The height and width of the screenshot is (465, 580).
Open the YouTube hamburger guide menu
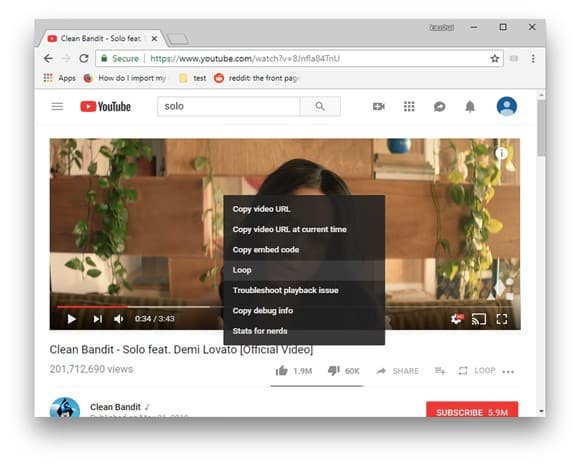(57, 107)
